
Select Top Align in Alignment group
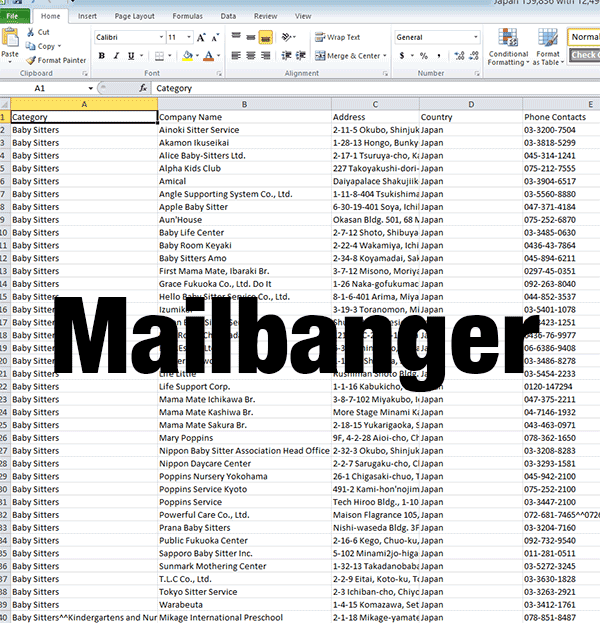[x=236, y=37]
